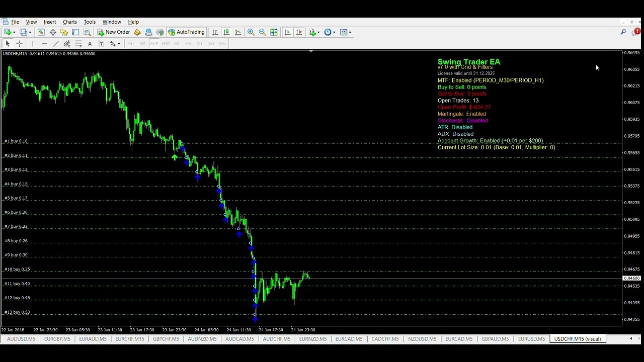Pick the Trendline drawing tool
This screenshot has width=644, height=362.
[55, 44]
